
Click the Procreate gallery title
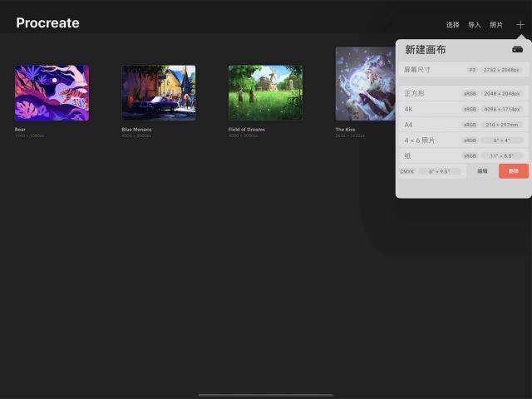(47, 23)
